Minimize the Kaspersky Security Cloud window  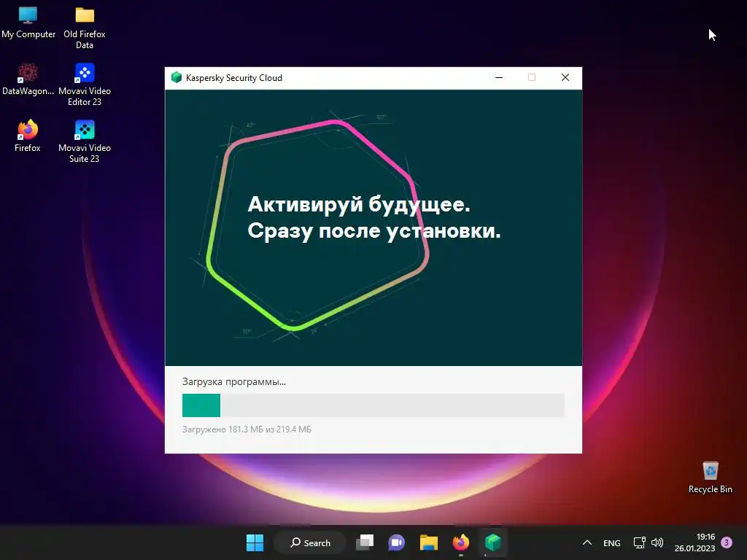click(x=499, y=77)
